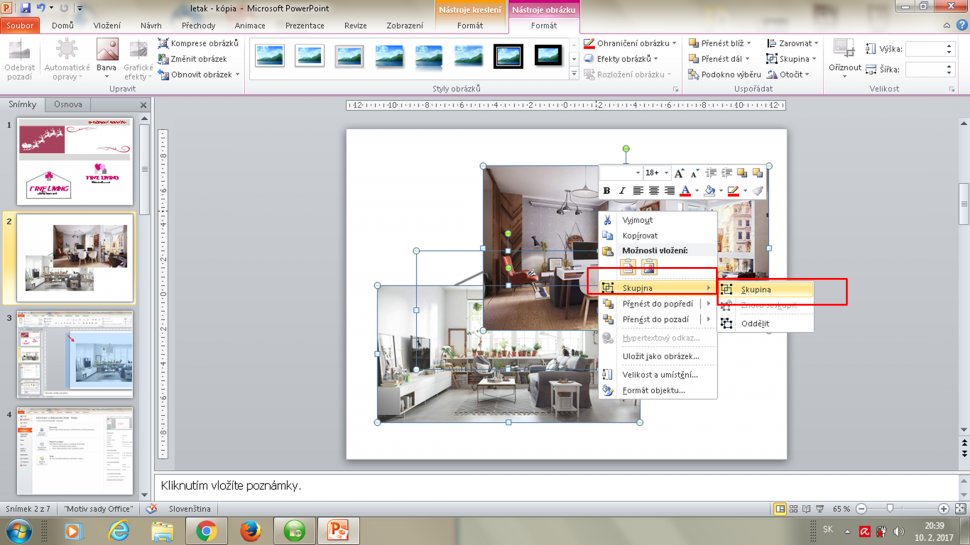The height and width of the screenshot is (545, 970).
Task: Click the notes area Kliknutím vložíte poznámky
Action: point(231,486)
